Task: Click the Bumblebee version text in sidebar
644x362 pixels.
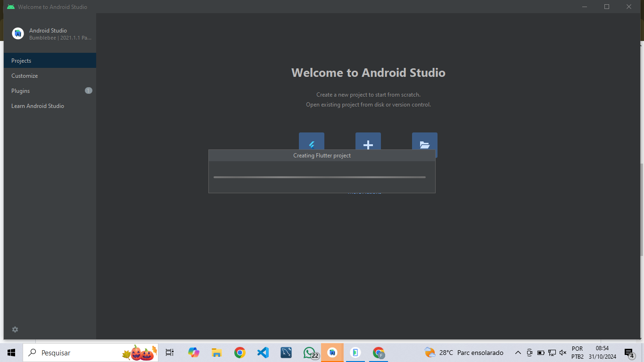Action: coord(60,38)
